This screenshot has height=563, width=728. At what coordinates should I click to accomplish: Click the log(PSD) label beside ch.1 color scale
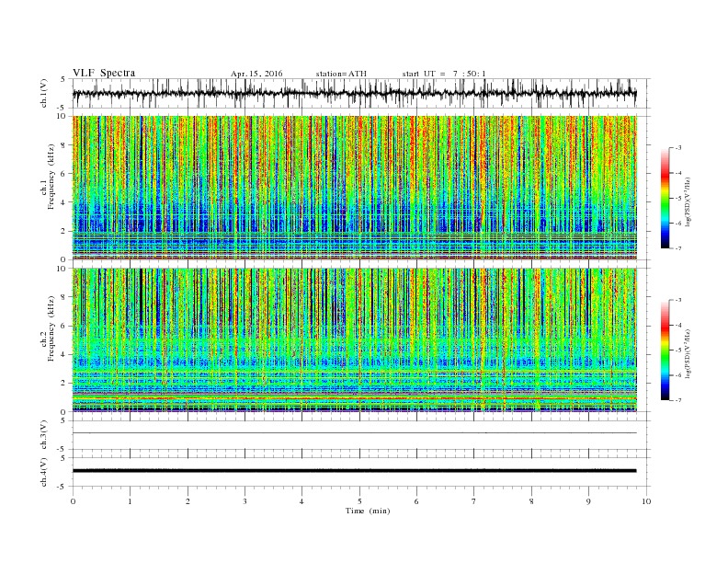click(x=688, y=201)
